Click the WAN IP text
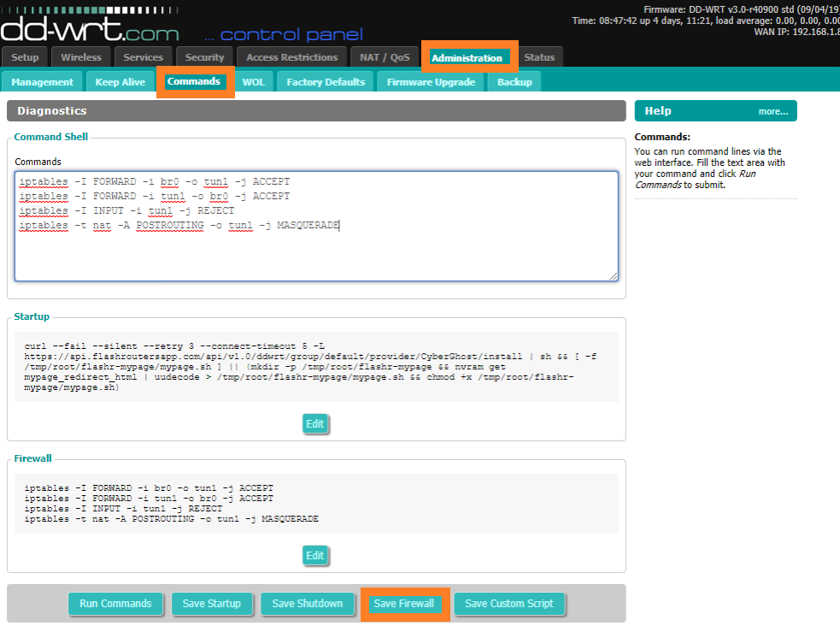 (796, 32)
